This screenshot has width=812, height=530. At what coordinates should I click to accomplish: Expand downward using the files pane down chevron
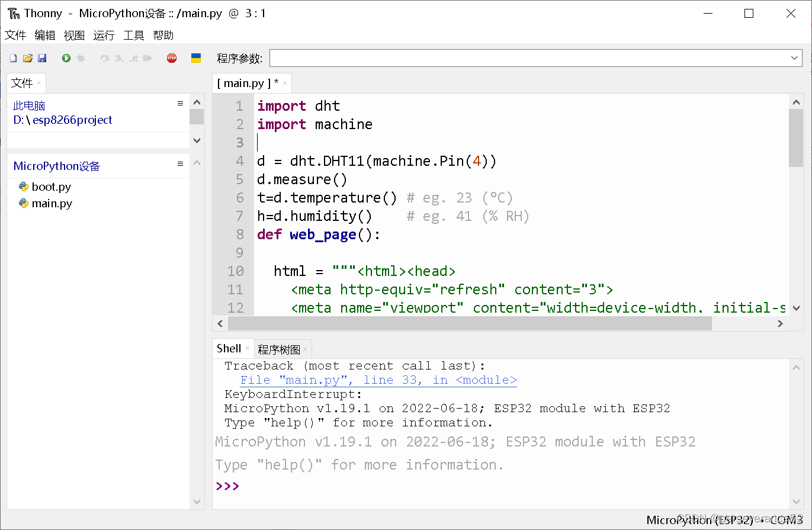coord(197,140)
